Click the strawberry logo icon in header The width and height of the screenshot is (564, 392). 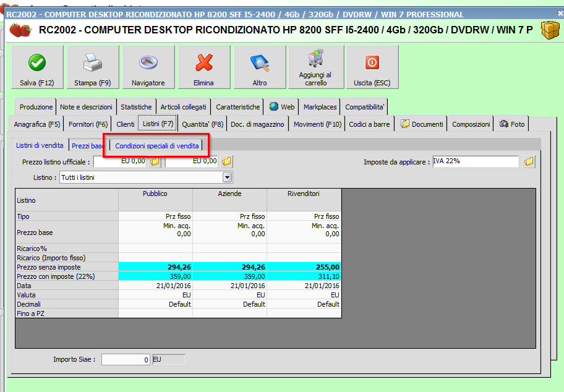(20, 30)
